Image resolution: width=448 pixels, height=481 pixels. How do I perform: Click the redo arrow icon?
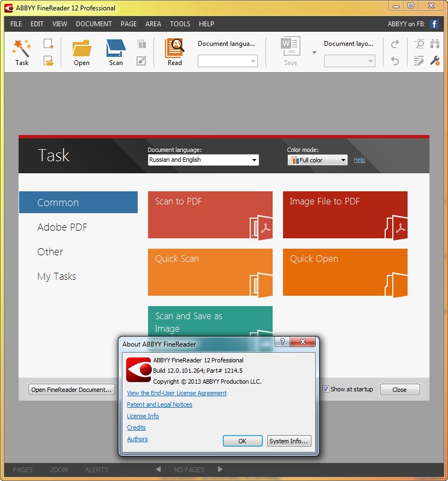point(395,44)
